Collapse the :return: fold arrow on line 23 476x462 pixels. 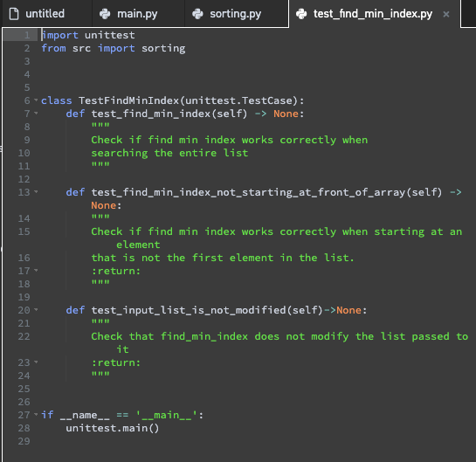tap(36, 362)
